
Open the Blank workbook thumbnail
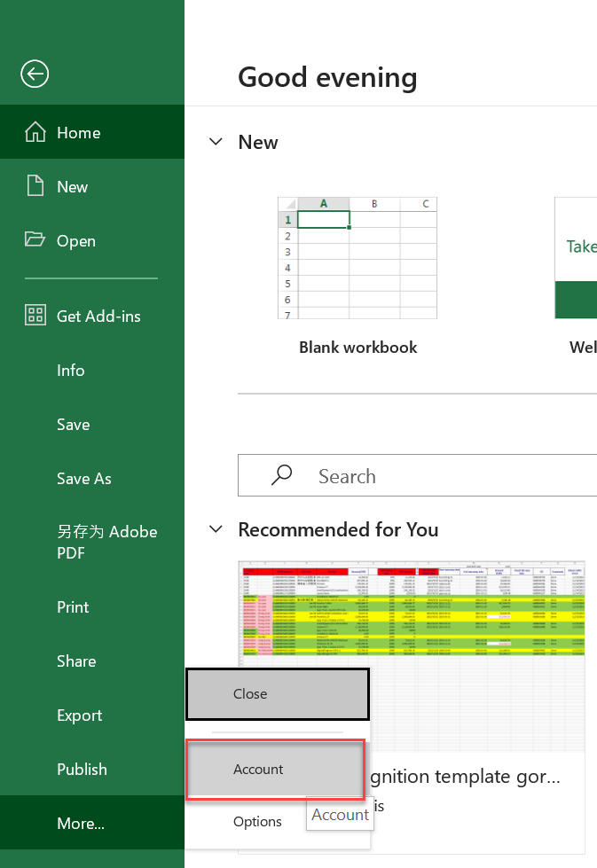[x=357, y=258]
